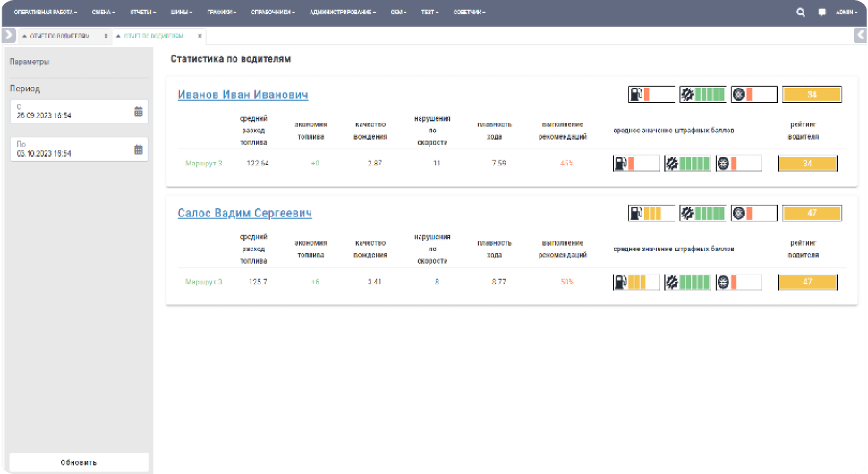Open the ШИНЫ menu
Viewport: 868px width, 474px height.
[182, 13]
